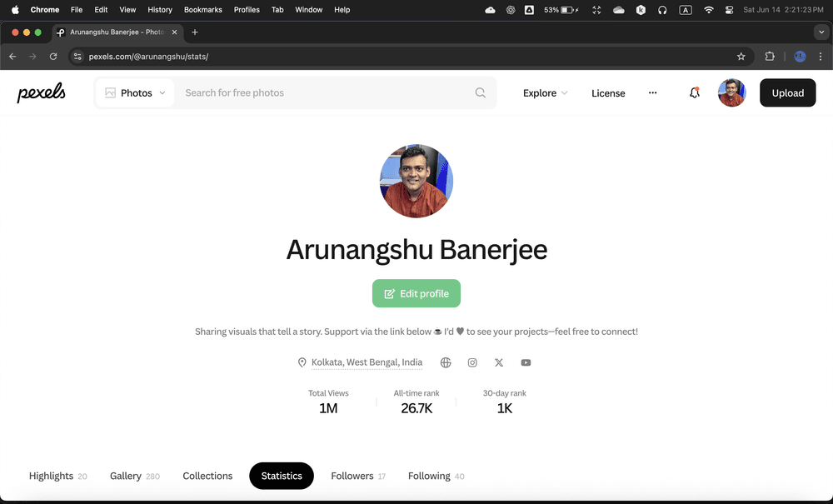Image resolution: width=833 pixels, height=504 pixels.
Task: Click the Kolkata, West Bengal location link
Action: click(x=367, y=362)
